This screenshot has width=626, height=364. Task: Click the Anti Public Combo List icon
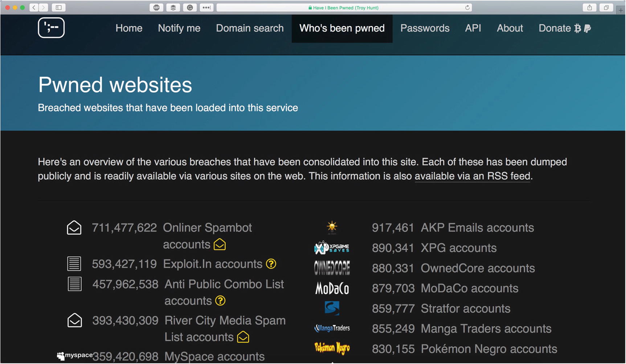click(x=75, y=284)
